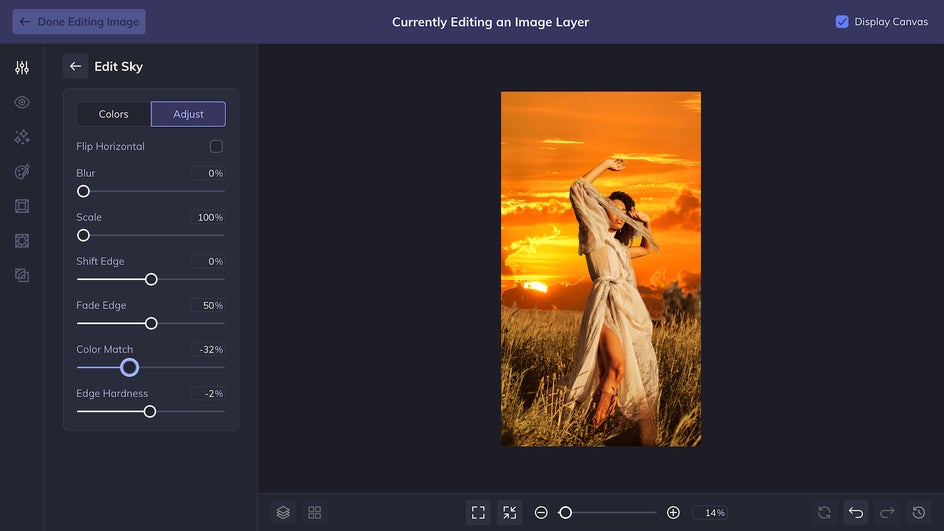The image size is (944, 531).
Task: Click the zoom level slider handle
Action: coord(565,512)
